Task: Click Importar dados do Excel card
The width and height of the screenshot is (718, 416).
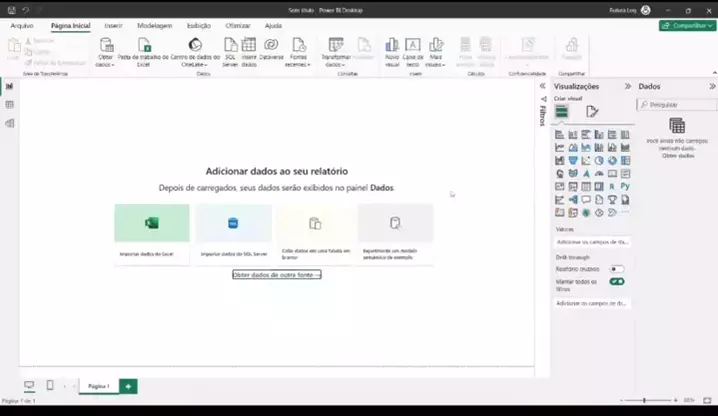Action: [x=152, y=234]
